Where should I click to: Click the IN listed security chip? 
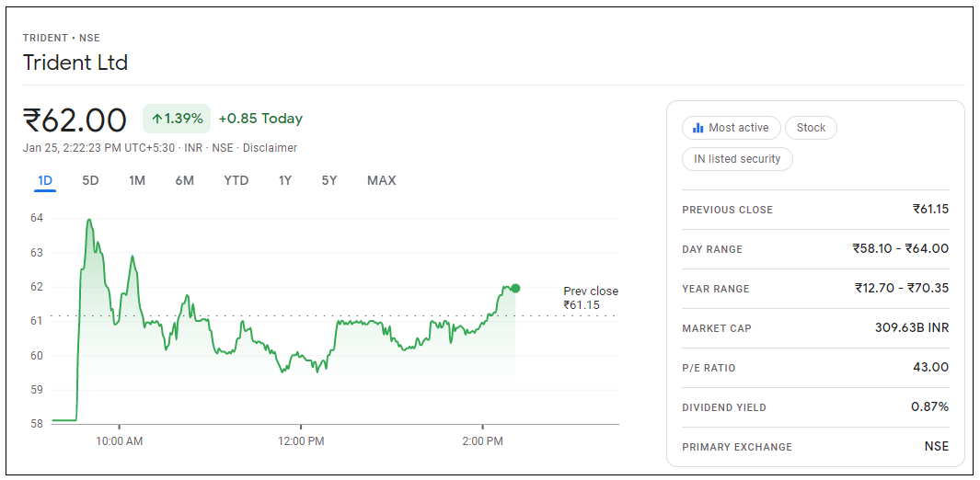pos(737,158)
